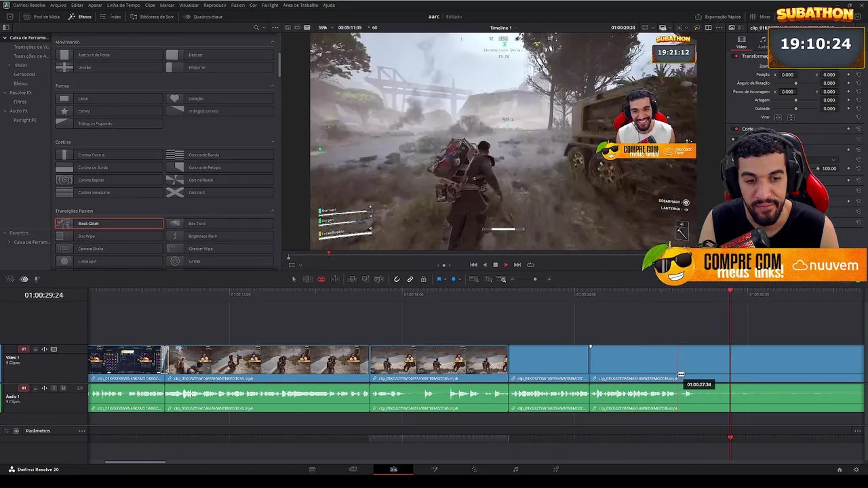The image size is (868, 488).
Task: Open Project Settings gear icon
Action: tap(856, 469)
